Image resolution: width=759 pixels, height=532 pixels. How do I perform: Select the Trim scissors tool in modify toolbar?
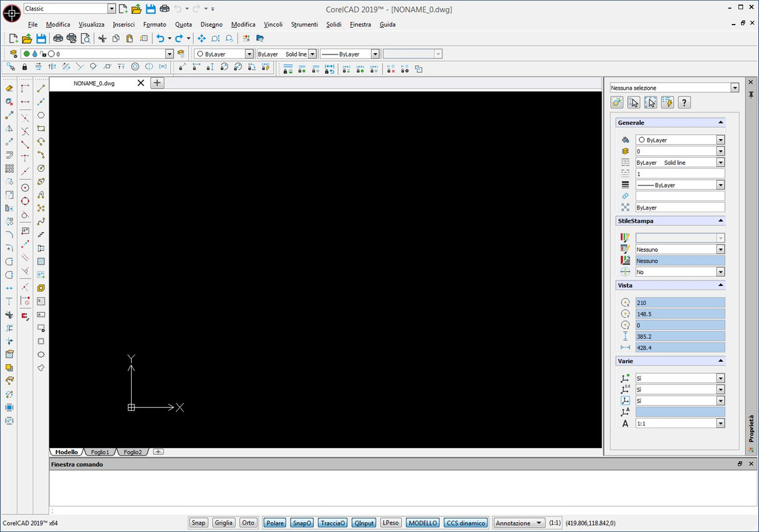click(9, 315)
